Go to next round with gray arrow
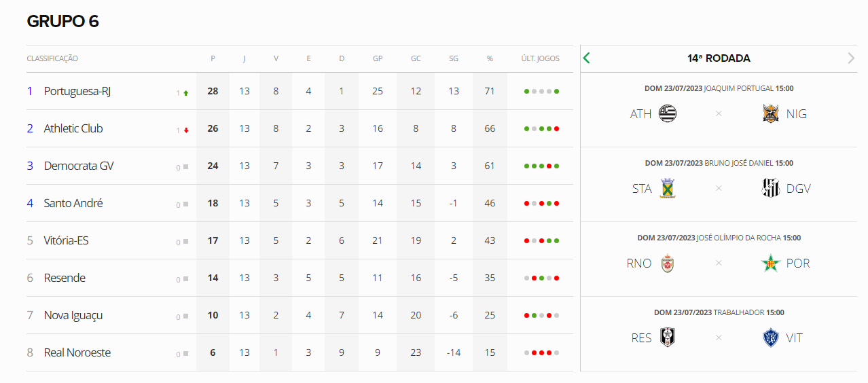 click(x=851, y=58)
